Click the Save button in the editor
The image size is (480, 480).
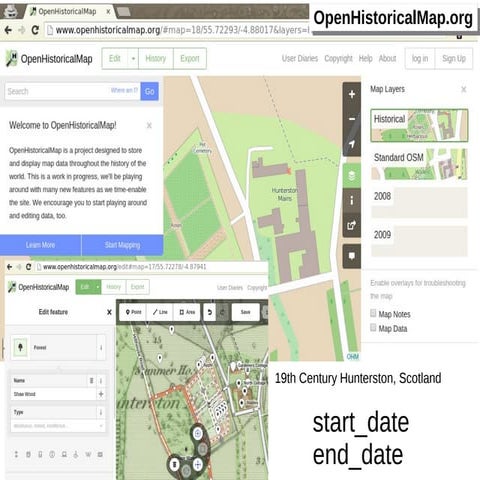click(x=246, y=312)
